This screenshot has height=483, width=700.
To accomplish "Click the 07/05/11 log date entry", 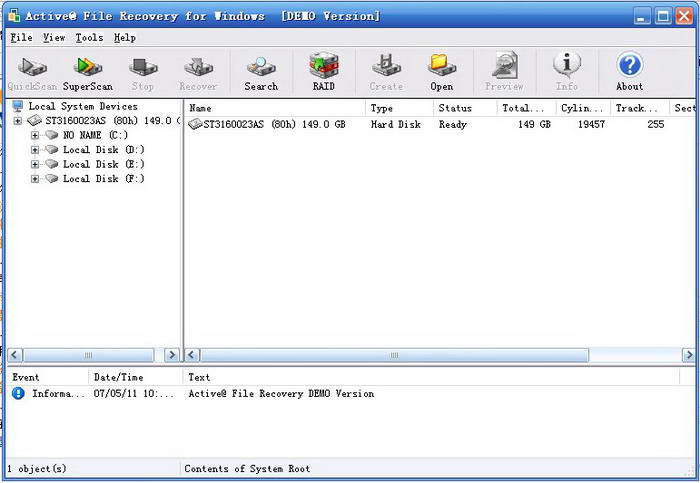I will tap(133, 393).
